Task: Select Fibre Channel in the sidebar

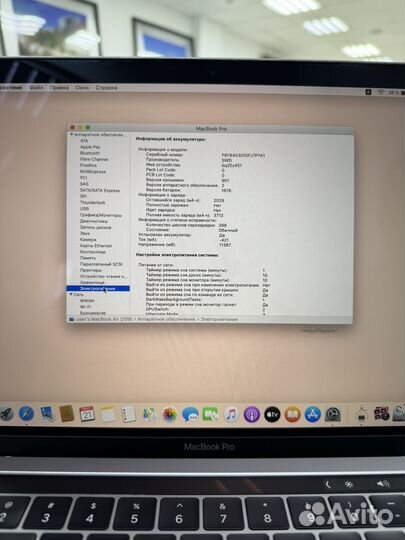Action: 94,159
